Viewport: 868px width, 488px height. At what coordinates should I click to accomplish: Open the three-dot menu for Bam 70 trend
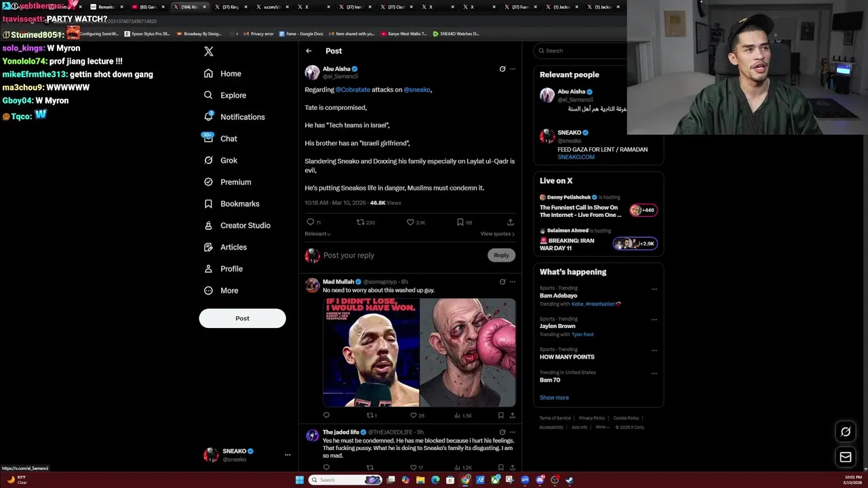click(654, 373)
